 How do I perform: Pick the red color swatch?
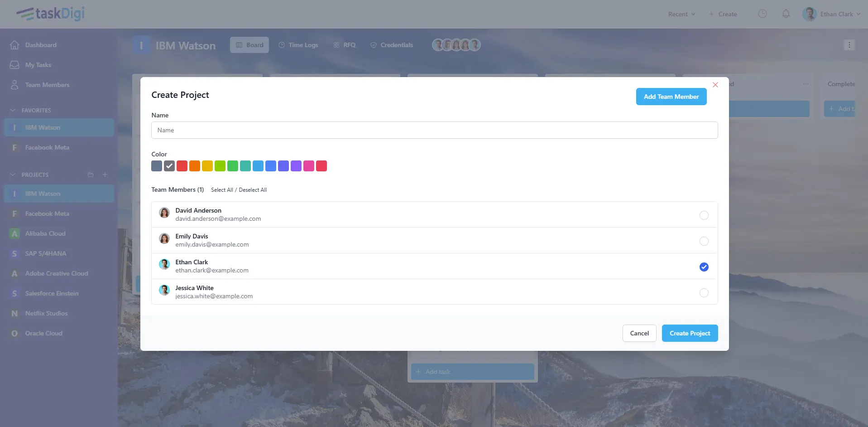click(182, 166)
